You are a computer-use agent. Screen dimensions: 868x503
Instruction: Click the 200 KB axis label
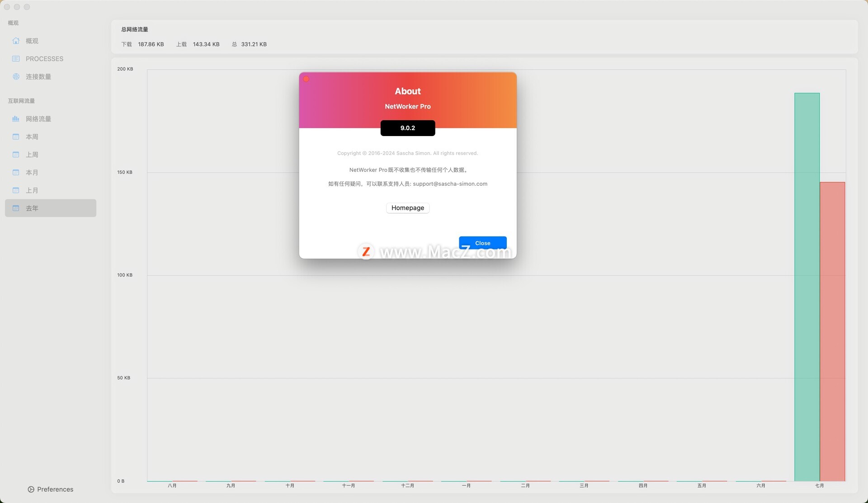coord(125,69)
